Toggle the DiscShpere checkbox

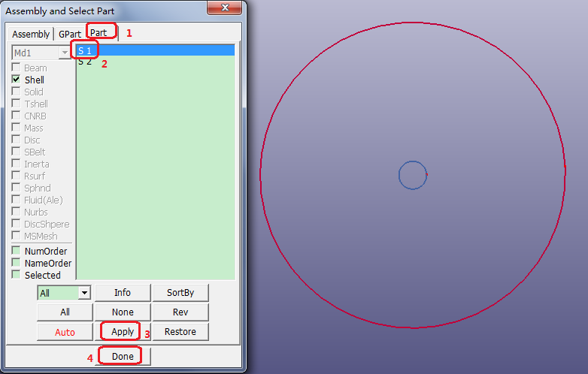[16, 224]
